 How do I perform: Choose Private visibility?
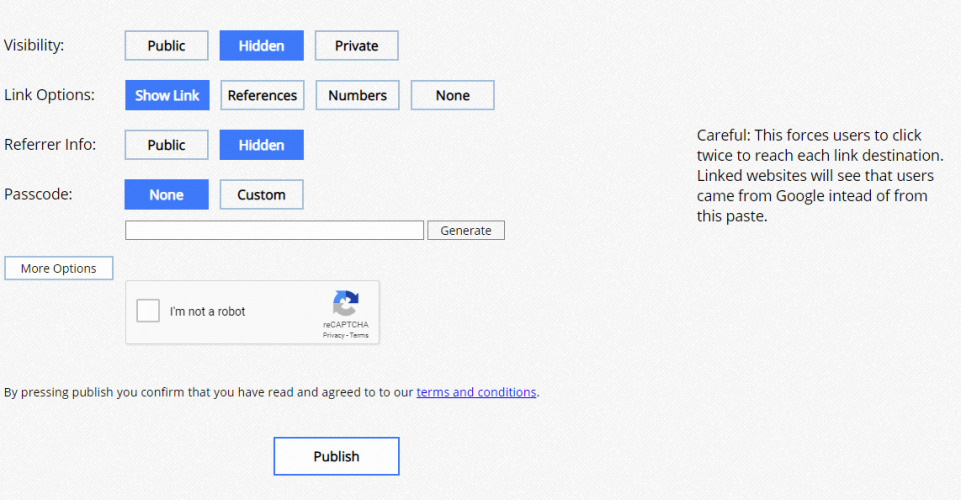356,45
